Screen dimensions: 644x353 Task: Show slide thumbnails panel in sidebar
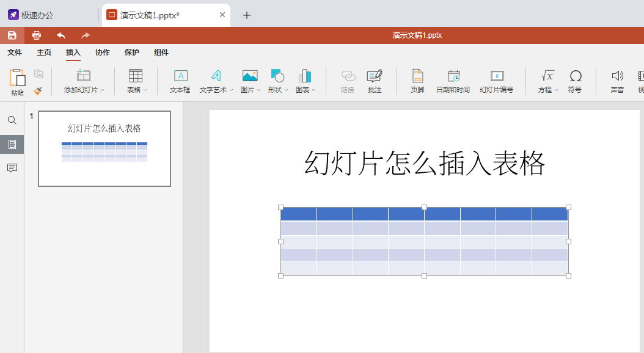click(x=12, y=145)
